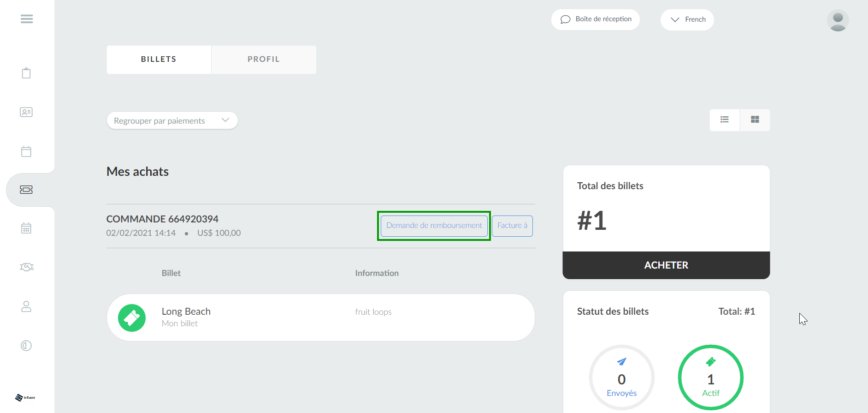This screenshot has height=413, width=868.
Task: Open the fruit loops information link
Action: 373,312
